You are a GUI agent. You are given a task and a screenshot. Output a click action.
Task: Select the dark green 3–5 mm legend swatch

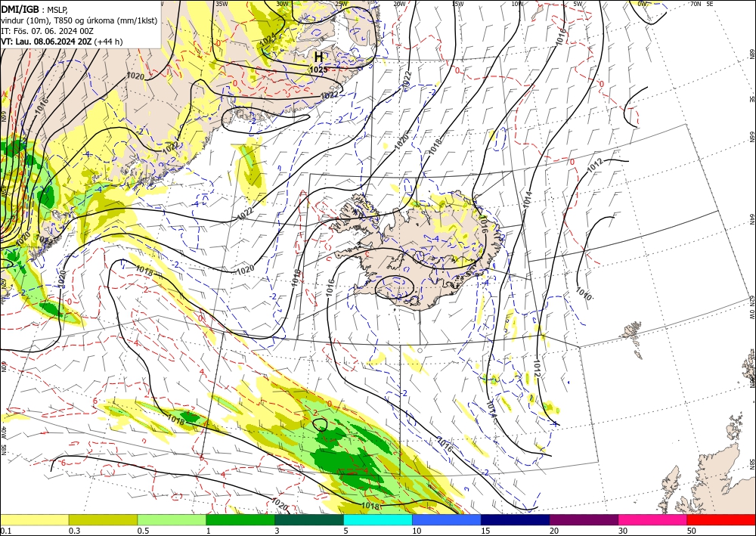point(309,519)
